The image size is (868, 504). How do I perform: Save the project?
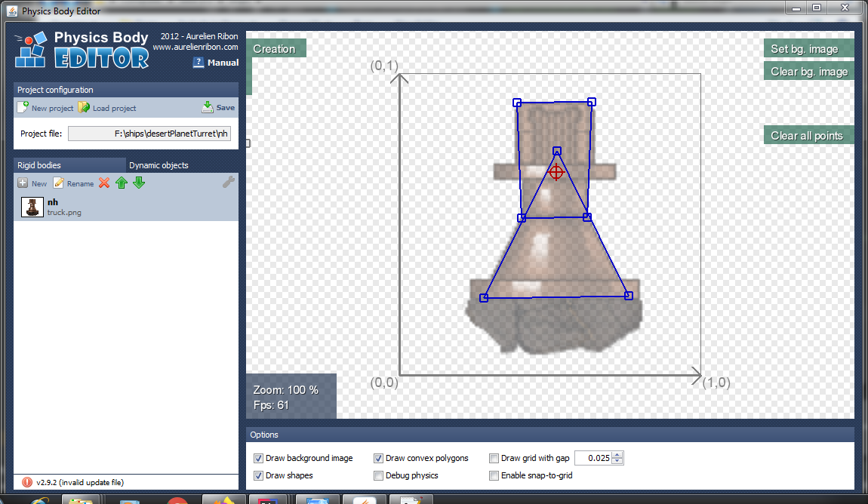(x=219, y=107)
